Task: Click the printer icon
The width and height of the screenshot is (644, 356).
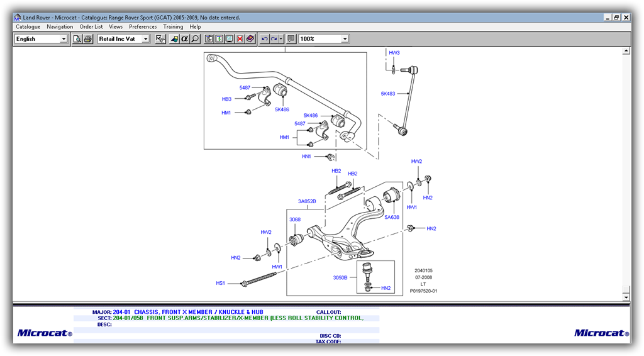Action: 87,38
